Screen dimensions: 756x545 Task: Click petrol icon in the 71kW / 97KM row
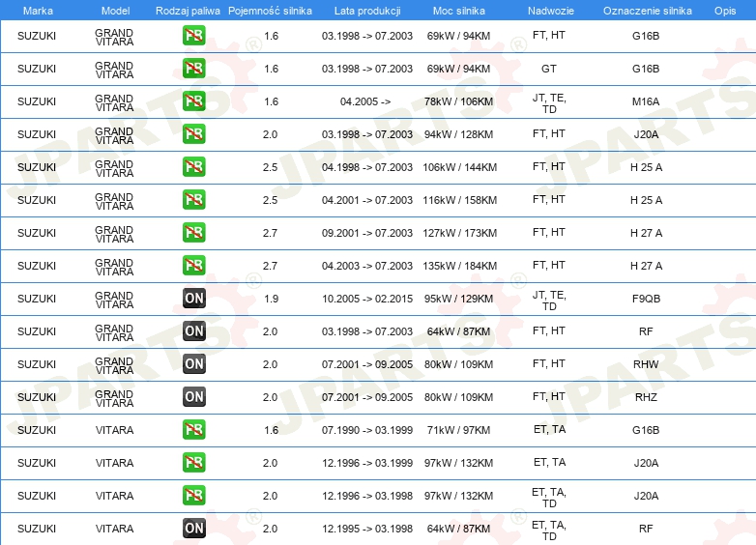193,429
